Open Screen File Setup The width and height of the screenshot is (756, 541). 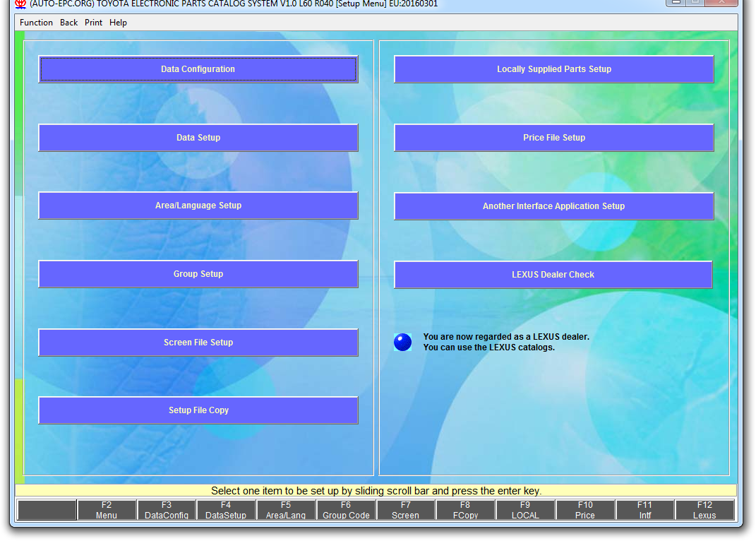click(198, 343)
